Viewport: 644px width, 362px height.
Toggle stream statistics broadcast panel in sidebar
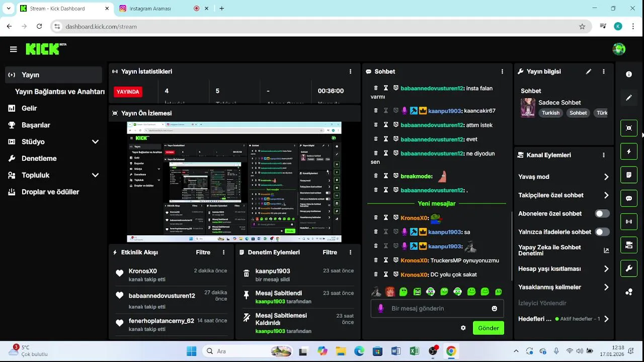[x=629, y=222]
